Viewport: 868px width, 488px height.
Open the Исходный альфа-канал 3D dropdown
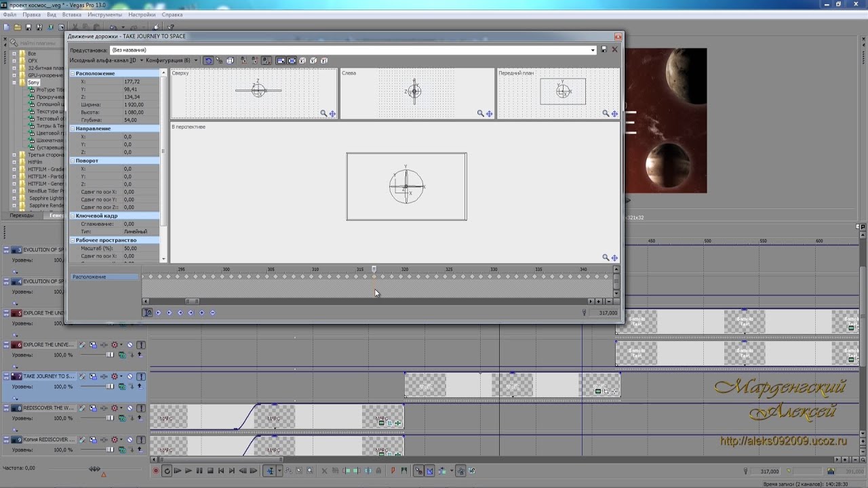pyautogui.click(x=106, y=60)
